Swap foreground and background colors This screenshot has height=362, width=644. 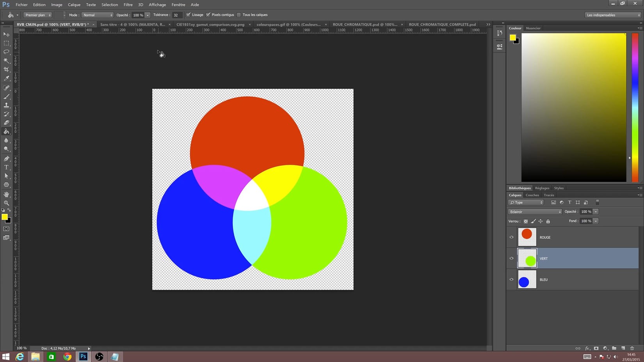9,210
